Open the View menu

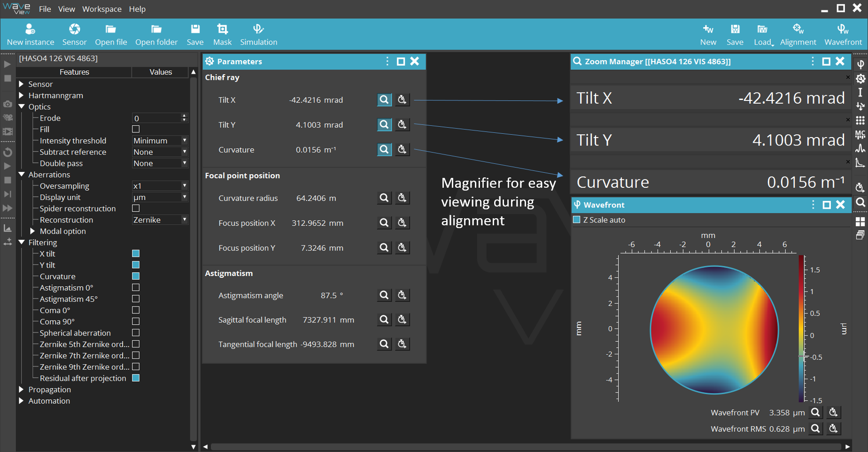tap(66, 9)
